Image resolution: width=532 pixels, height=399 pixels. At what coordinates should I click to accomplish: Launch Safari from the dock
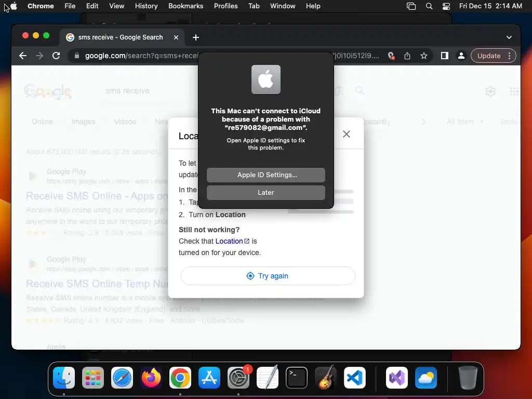click(122, 378)
